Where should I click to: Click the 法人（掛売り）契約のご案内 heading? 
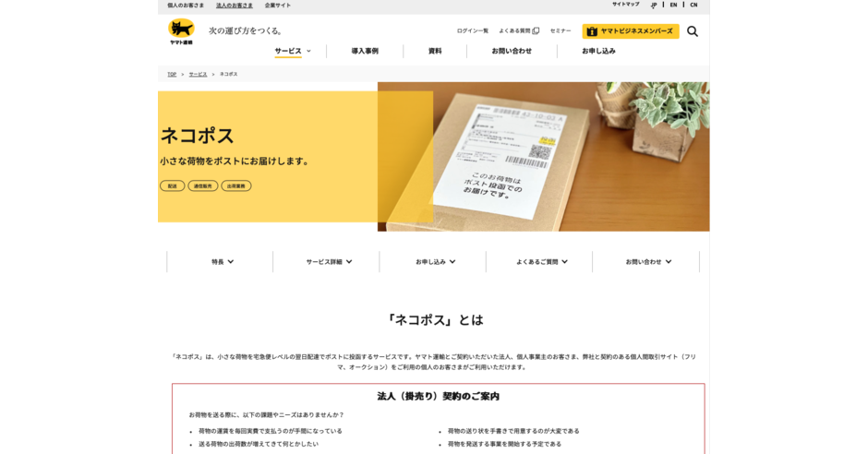(x=438, y=396)
